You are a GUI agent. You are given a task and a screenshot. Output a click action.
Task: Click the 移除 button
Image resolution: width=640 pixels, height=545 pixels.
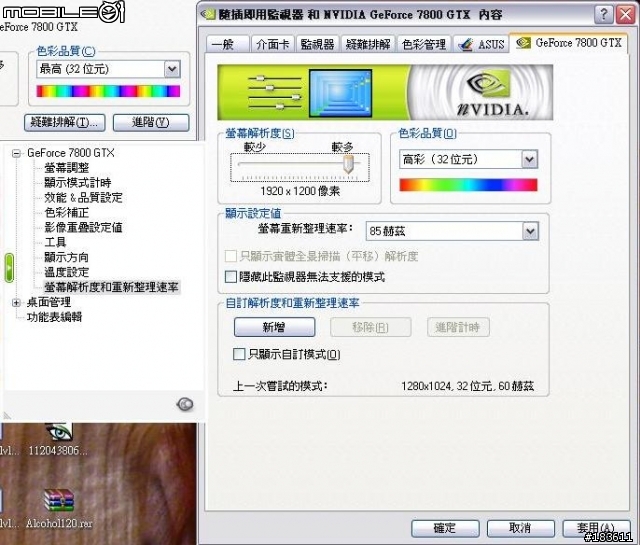[370, 327]
